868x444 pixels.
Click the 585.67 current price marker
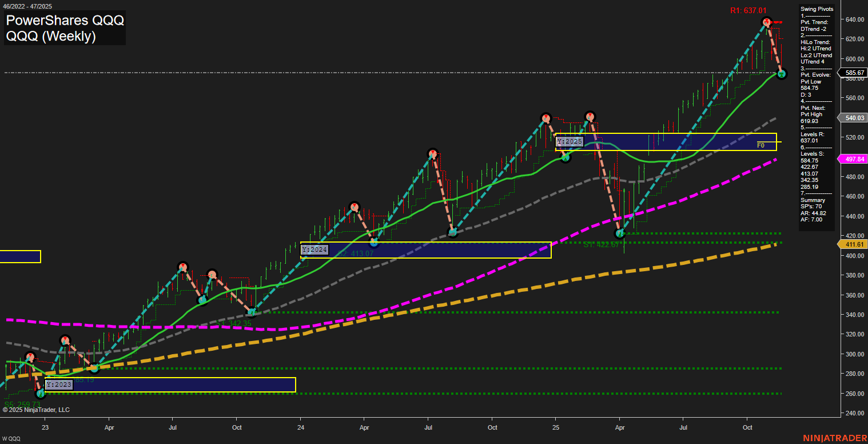854,73
